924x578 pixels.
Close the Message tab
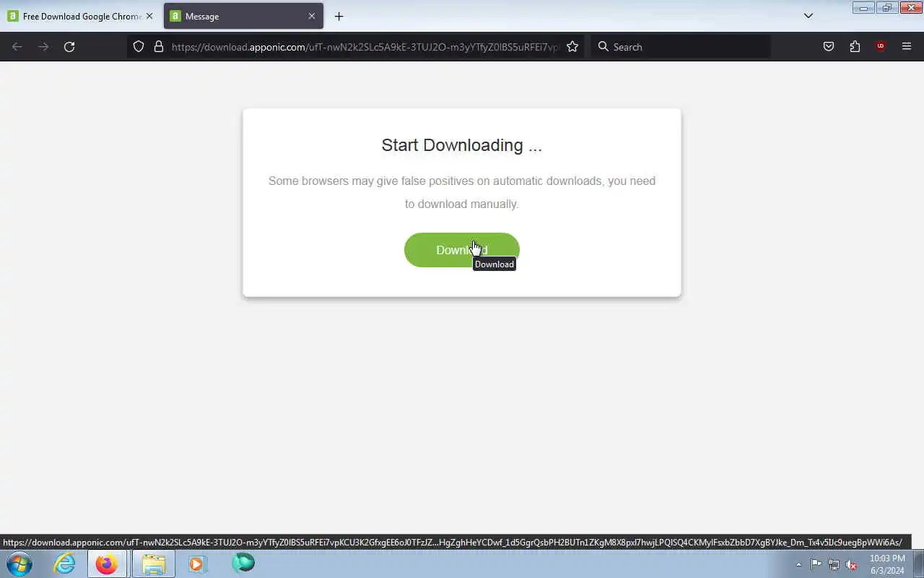point(312,16)
